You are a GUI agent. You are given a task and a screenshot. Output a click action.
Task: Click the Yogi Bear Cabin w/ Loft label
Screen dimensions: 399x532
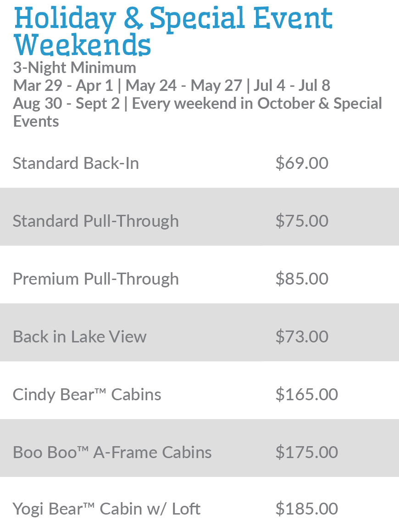[x=106, y=509]
